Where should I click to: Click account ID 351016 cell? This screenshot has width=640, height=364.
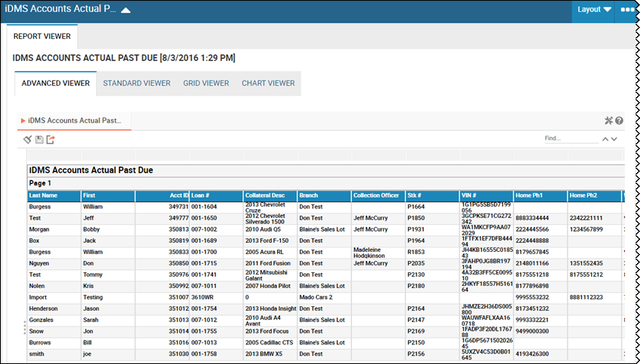(162, 343)
